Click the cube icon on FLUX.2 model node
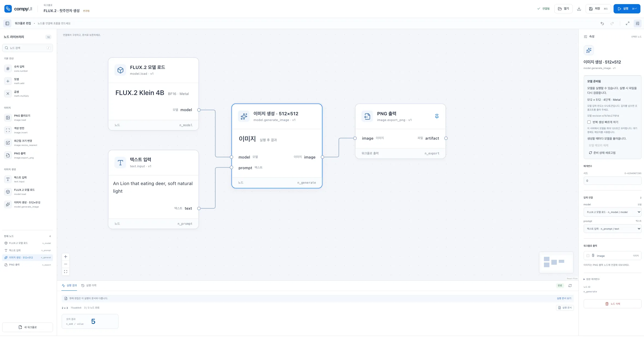This screenshot has height=337, width=644. [120, 70]
